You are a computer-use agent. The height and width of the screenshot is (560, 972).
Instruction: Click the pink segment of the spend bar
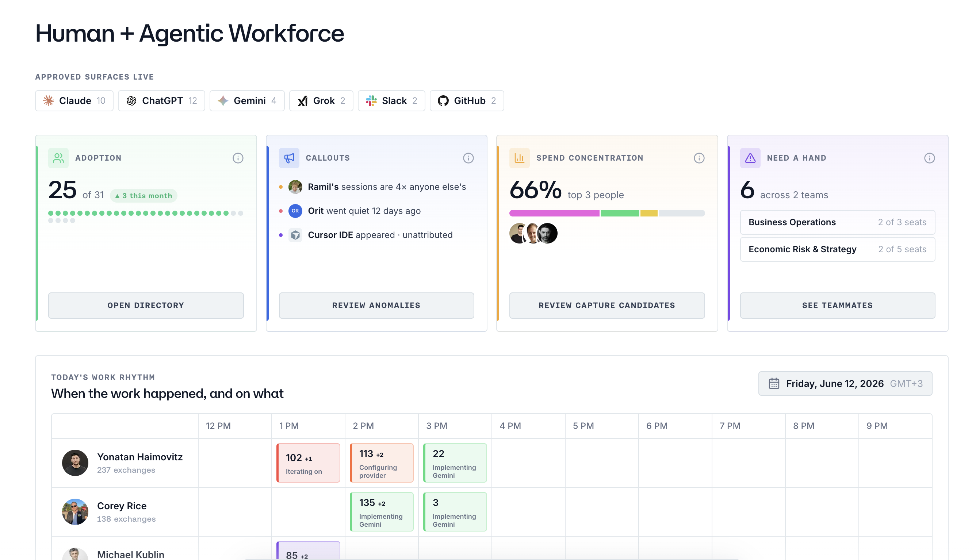(x=554, y=213)
